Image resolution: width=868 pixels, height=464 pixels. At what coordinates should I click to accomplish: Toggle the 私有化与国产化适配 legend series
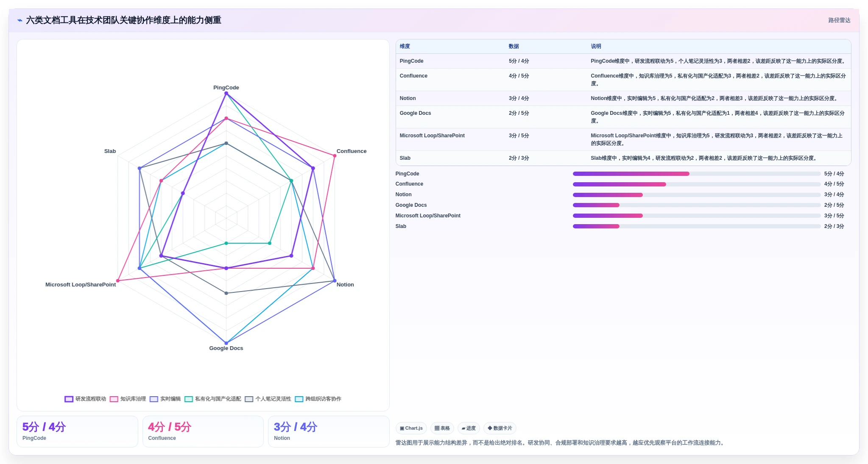coord(212,399)
